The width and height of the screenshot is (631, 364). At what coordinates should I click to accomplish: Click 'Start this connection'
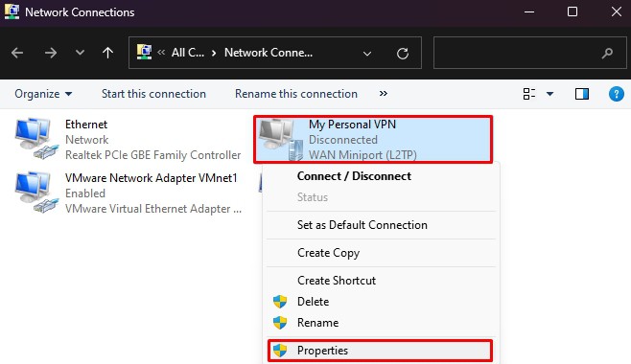tap(153, 94)
